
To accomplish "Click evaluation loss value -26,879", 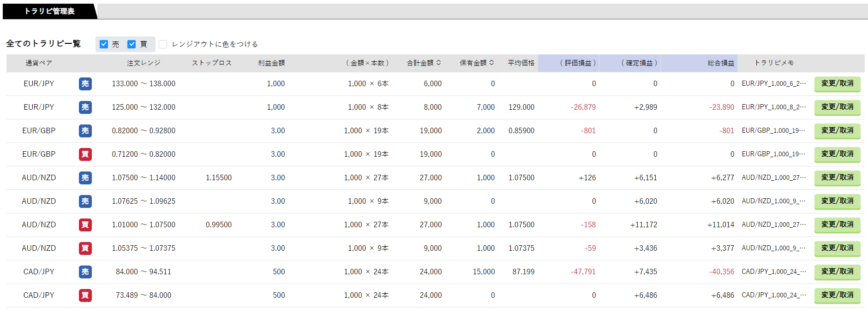I will coord(583,107).
